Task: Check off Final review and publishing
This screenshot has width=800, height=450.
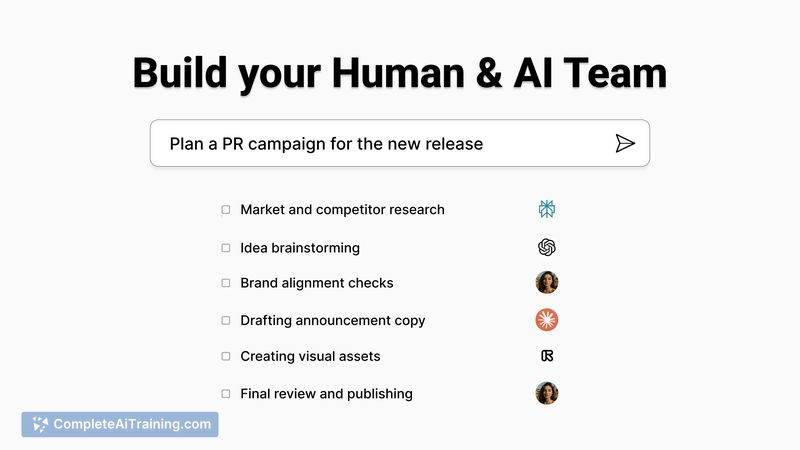Action: (226, 393)
